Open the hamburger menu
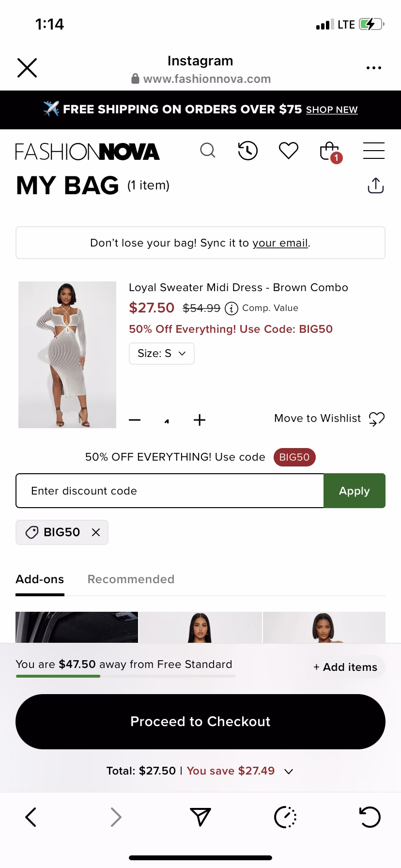Screen dimensions: 401x868 point(373,151)
